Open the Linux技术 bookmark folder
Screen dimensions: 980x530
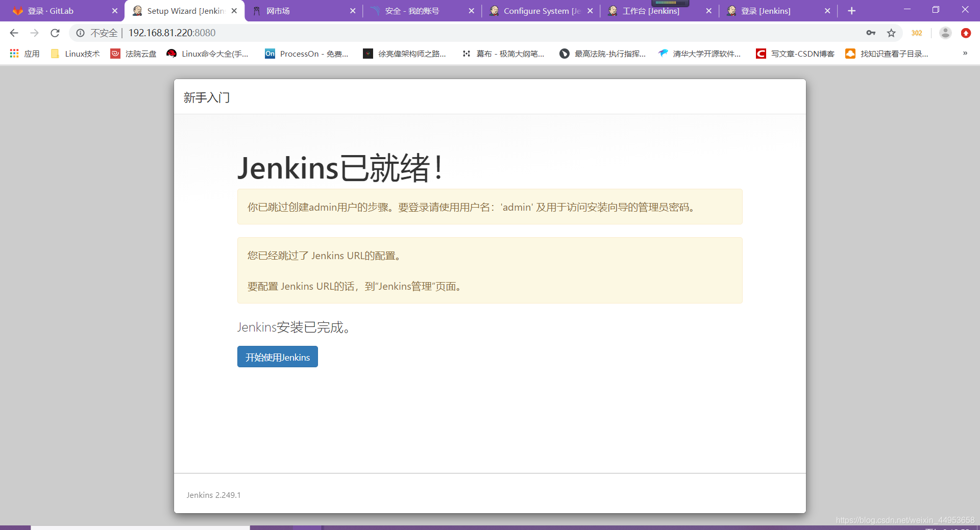pos(75,54)
